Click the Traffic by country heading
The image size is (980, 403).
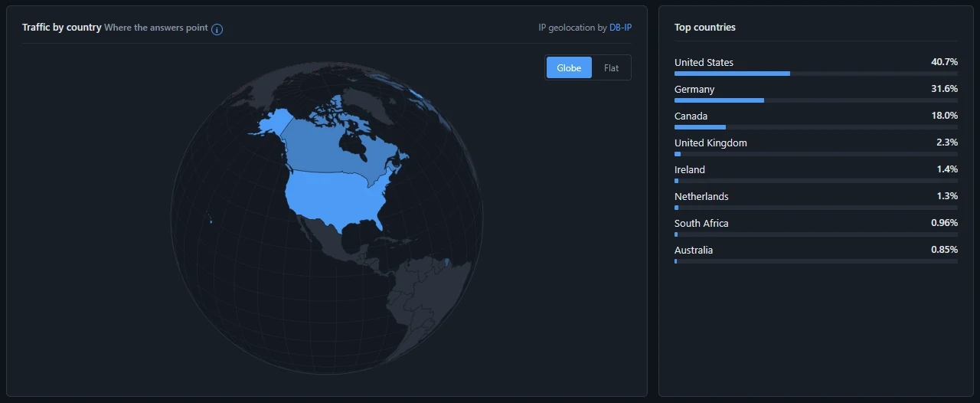click(x=62, y=28)
